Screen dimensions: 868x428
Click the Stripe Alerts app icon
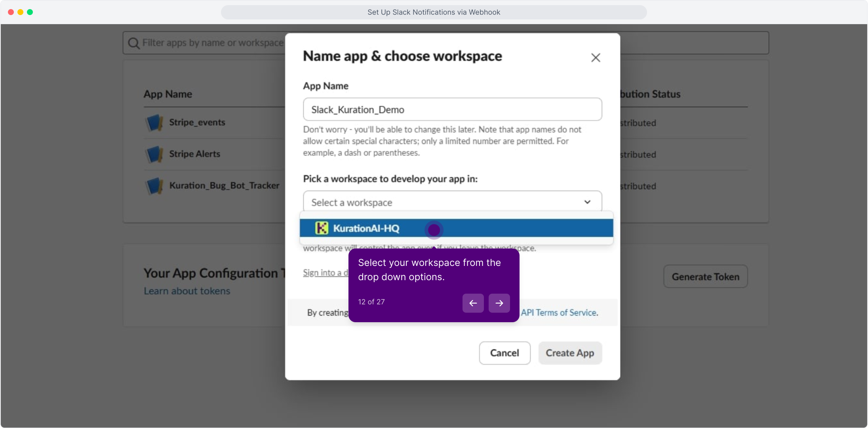(154, 154)
